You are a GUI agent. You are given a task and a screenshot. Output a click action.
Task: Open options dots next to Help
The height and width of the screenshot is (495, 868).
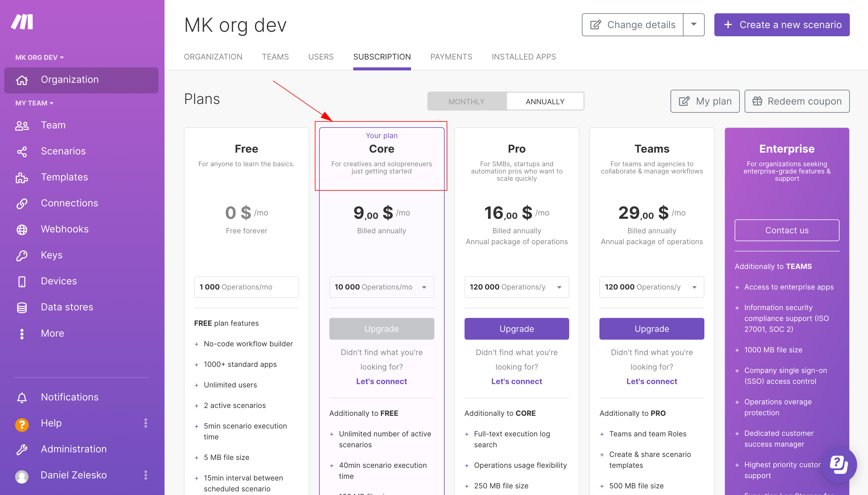(x=146, y=423)
